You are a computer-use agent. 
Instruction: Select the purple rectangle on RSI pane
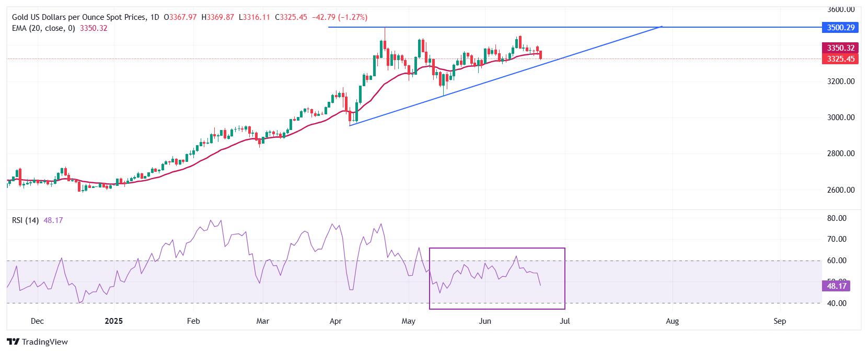[x=497, y=278]
